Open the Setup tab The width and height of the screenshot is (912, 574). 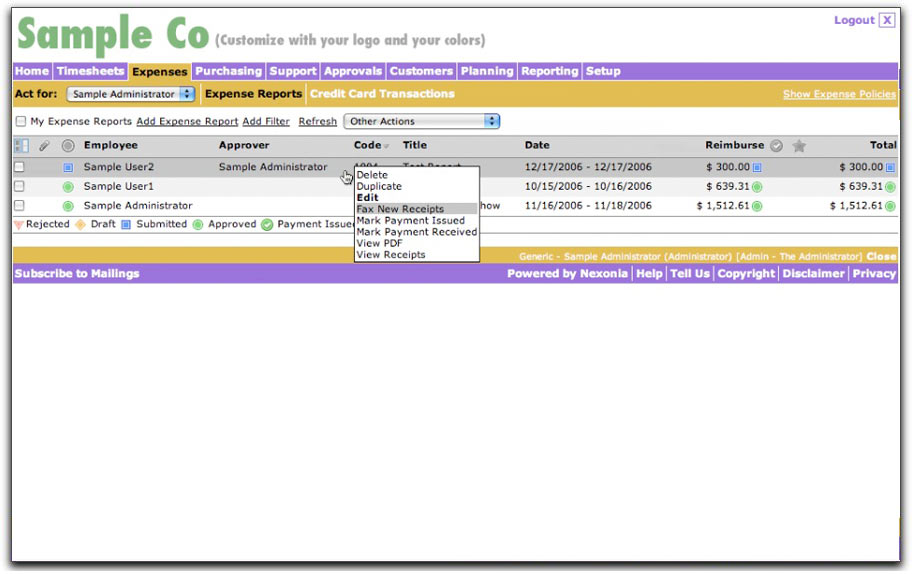click(603, 71)
